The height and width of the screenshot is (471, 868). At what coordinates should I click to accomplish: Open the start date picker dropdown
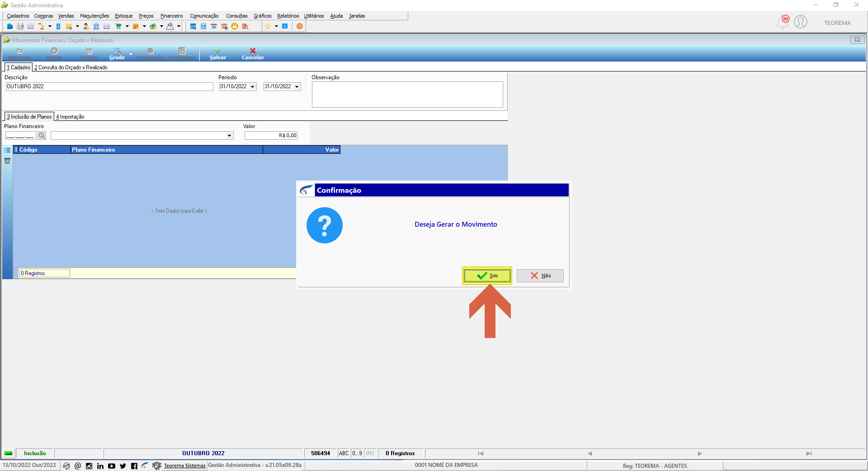pos(253,86)
